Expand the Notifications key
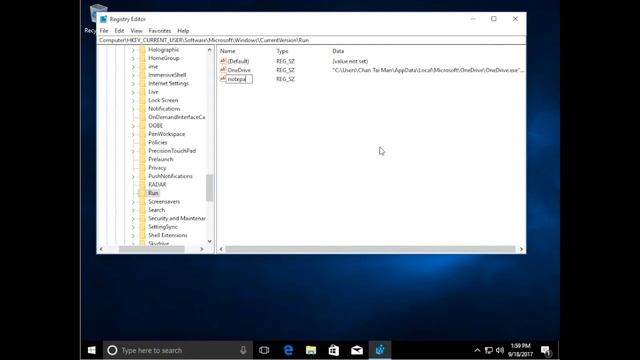The image size is (640, 360). tap(133, 109)
